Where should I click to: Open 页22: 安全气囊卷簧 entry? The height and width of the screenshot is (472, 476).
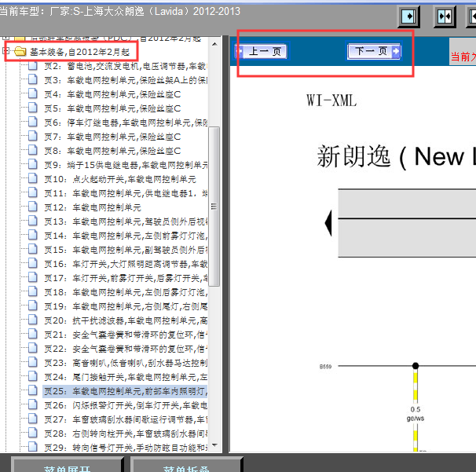click(x=126, y=349)
